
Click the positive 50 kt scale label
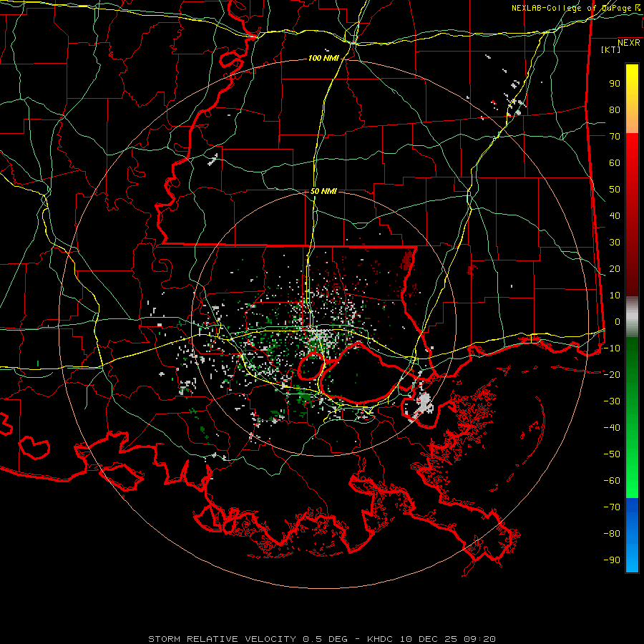[615, 190]
